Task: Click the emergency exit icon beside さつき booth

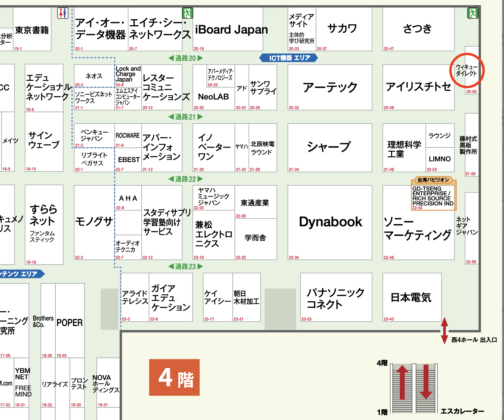Action: 473,13
